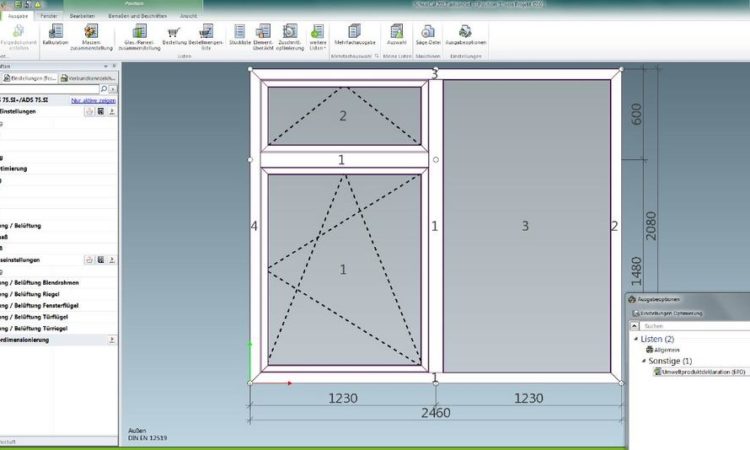750x450 pixels.
Task: Click the Massenzusammenstellung icon
Action: coord(91,36)
